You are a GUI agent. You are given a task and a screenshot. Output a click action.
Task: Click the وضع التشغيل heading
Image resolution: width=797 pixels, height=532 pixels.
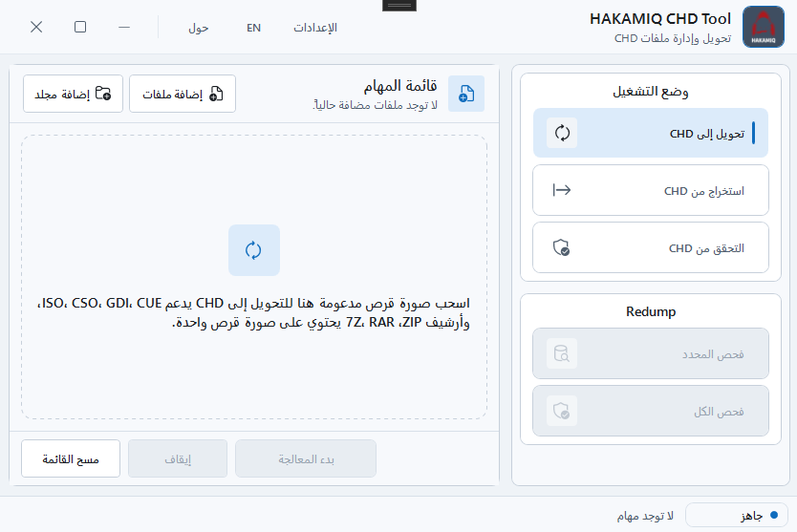[x=650, y=92]
